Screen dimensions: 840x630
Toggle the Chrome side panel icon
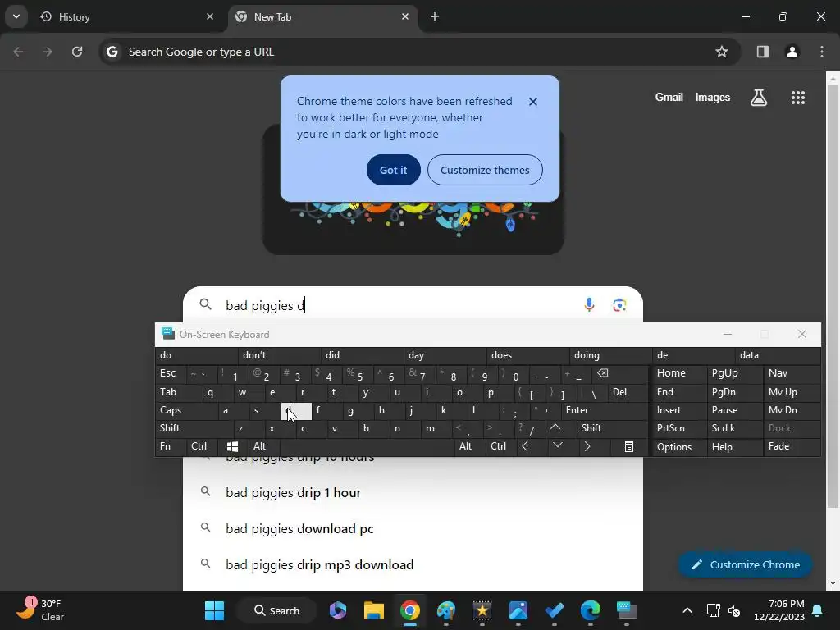[762, 52]
